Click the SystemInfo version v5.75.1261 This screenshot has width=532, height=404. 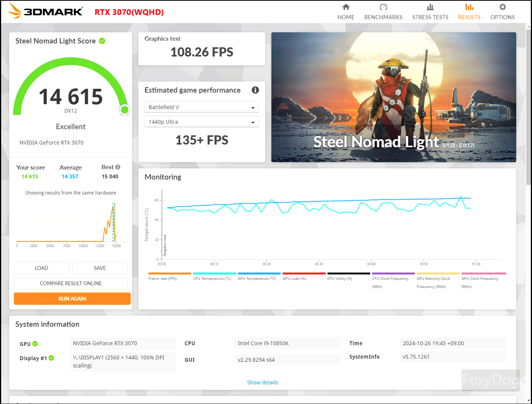(x=453, y=357)
